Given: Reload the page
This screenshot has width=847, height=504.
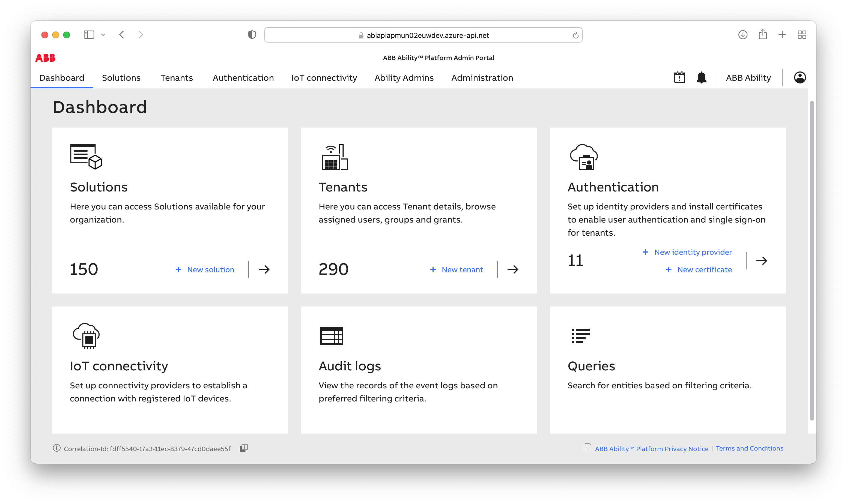Looking at the screenshot, I should tap(575, 35).
